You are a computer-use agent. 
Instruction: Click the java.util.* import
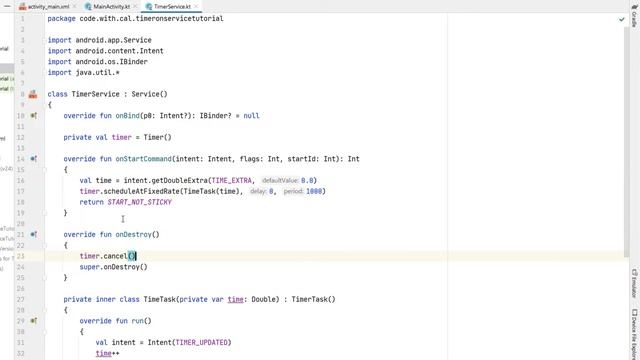coord(98,73)
